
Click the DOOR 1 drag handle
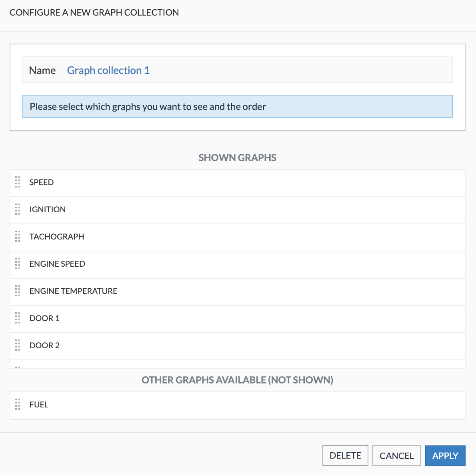click(x=18, y=318)
